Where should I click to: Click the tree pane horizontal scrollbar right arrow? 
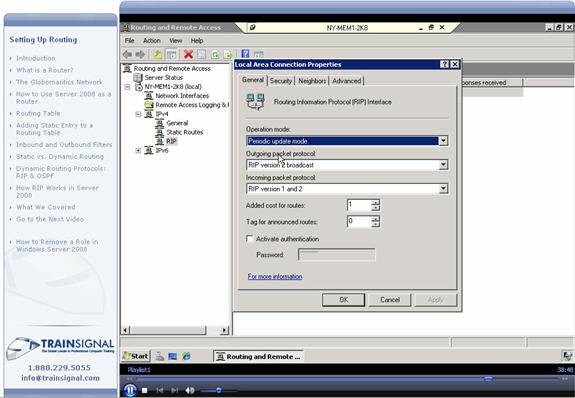(x=224, y=330)
